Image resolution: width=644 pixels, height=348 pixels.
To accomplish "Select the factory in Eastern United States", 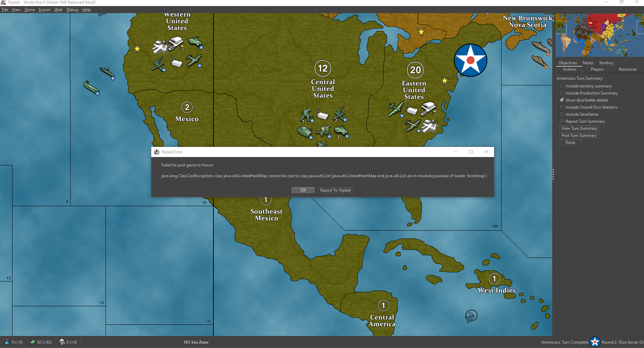I will (412, 110).
